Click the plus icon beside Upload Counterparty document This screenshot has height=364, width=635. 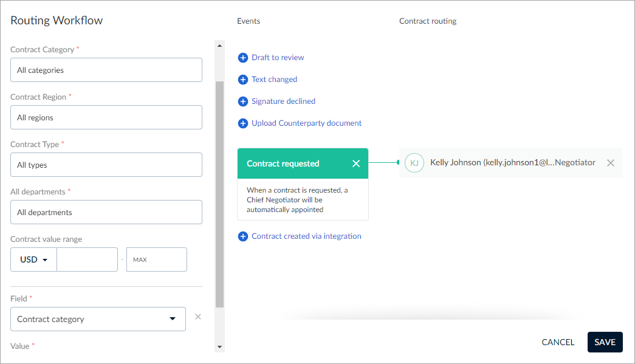coord(242,123)
